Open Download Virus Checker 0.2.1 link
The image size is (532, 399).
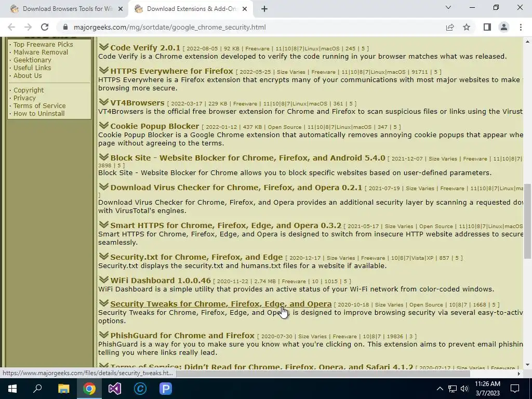point(236,187)
